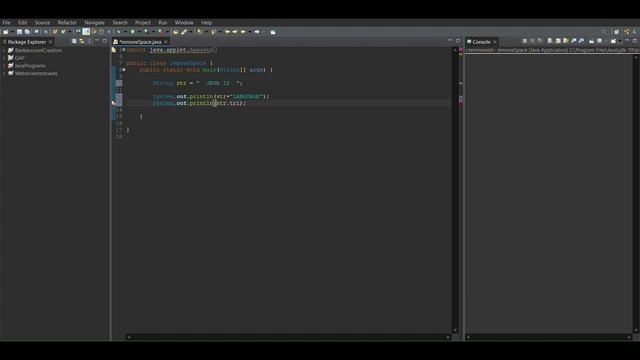Click the Save All toolbar icon
Screen dimensions: 640x360
27,32
